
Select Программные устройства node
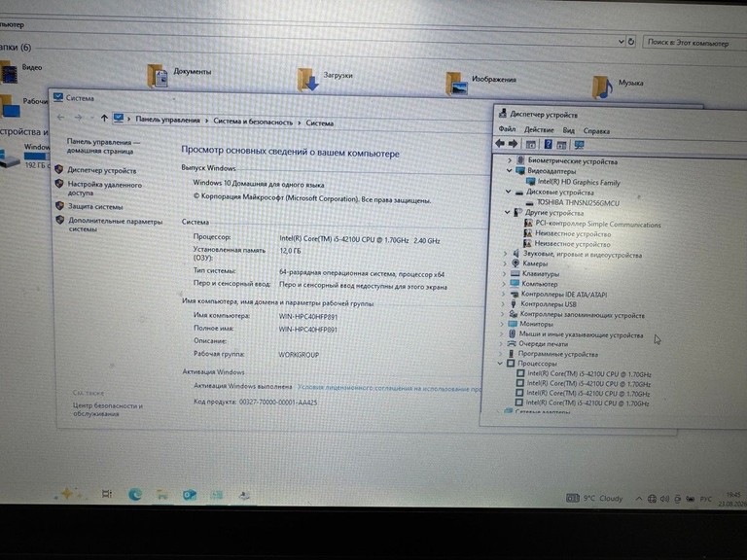click(557, 354)
